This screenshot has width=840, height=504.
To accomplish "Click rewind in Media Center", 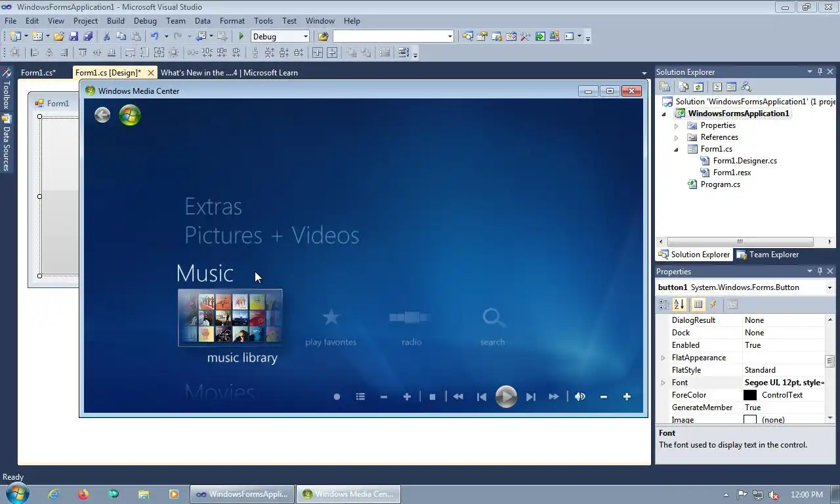I will tap(458, 396).
